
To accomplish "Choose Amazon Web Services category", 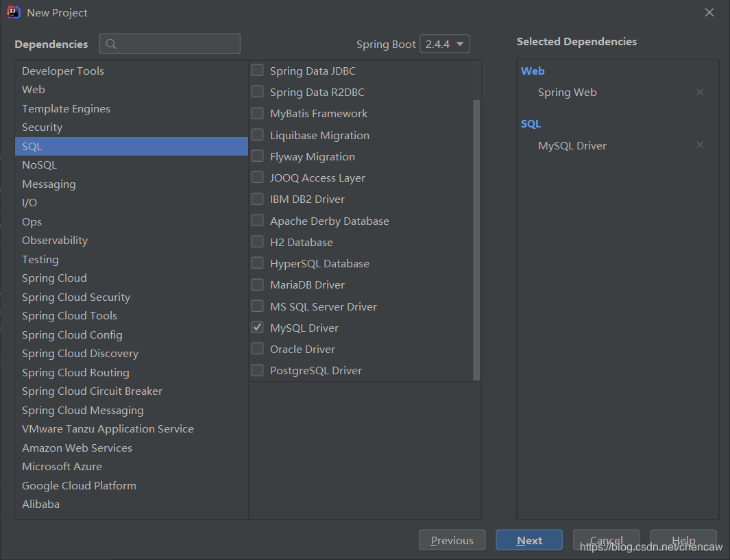I will point(132,448).
